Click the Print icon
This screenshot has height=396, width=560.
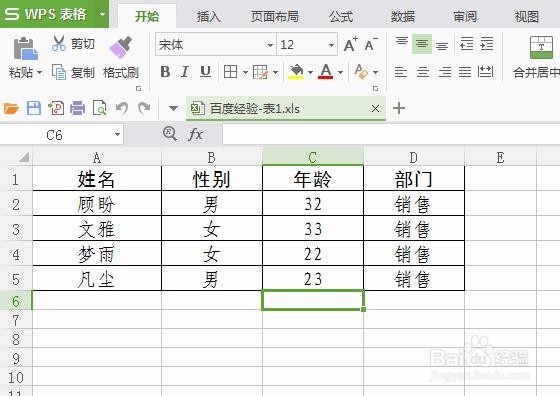tap(78, 108)
